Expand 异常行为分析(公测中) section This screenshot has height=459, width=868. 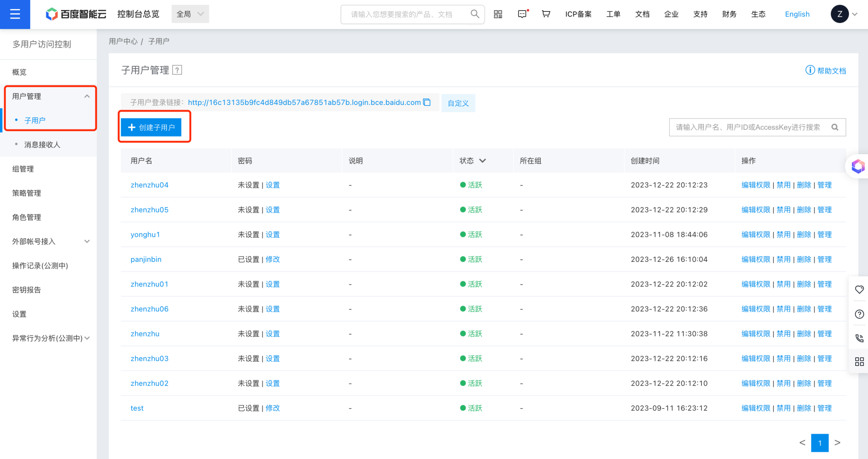(87, 338)
